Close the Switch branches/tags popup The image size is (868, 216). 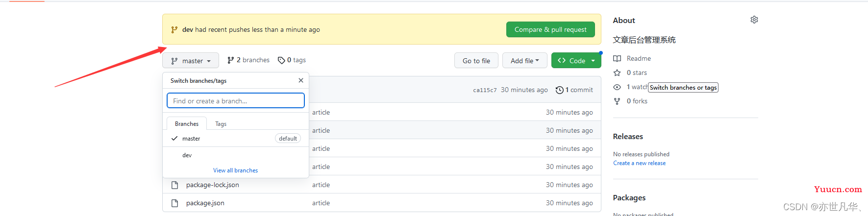[x=301, y=80]
